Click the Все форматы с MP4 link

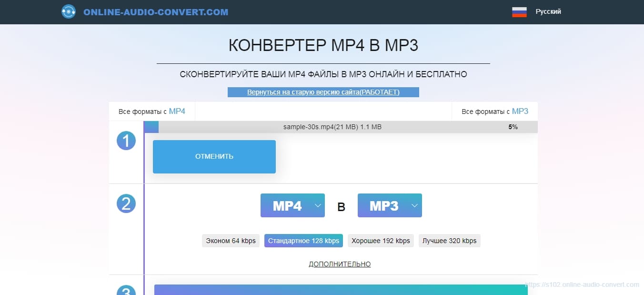151,111
